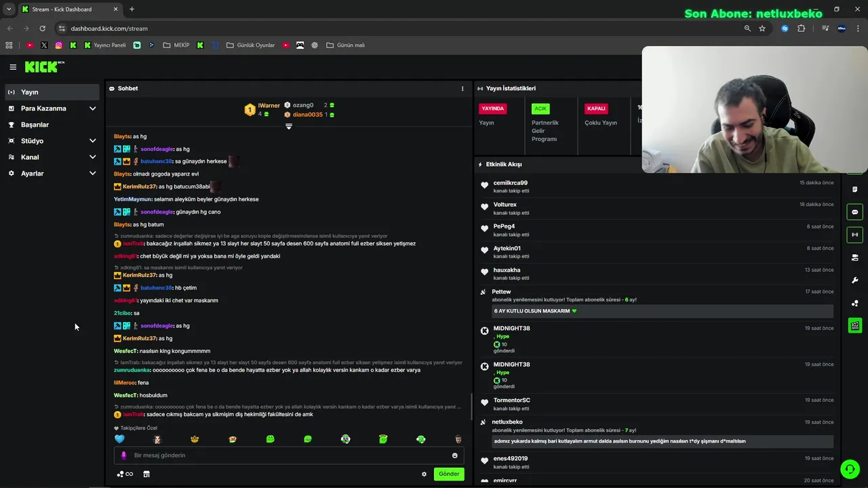This screenshot has height=488, width=868.
Task: Click the KAPALI multi-stream badge
Action: tap(596, 108)
